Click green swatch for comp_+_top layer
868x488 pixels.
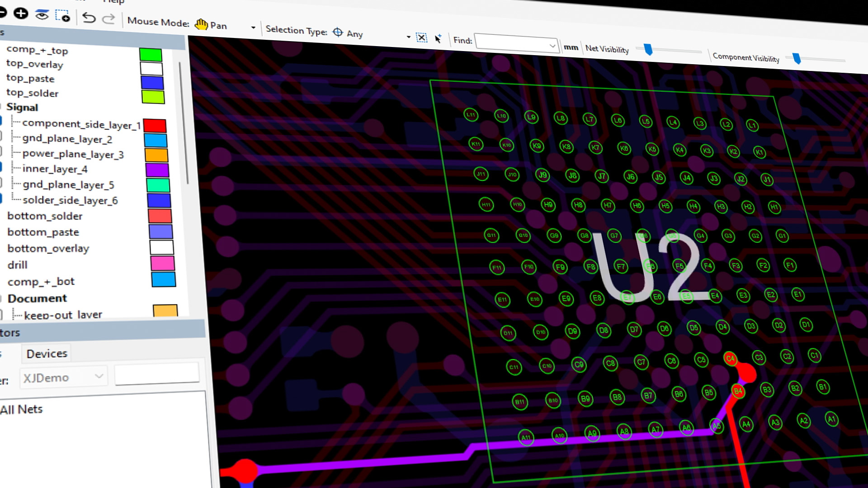coord(151,55)
